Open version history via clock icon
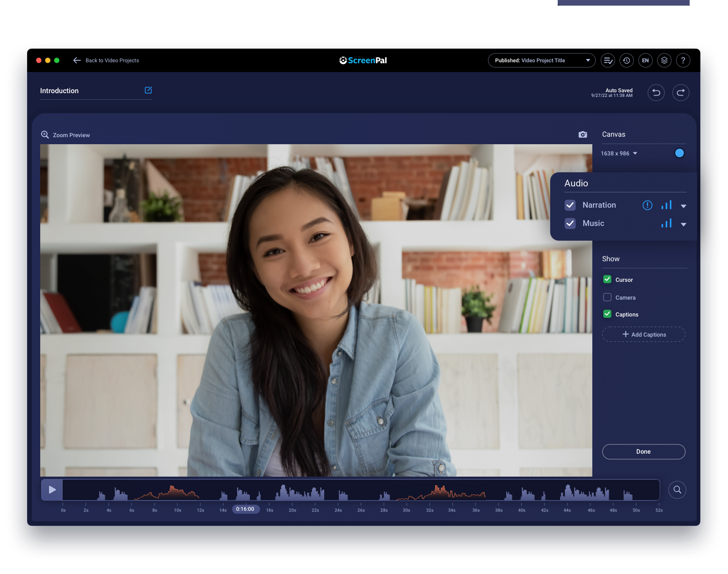This screenshot has height=574, width=728. coord(626,60)
